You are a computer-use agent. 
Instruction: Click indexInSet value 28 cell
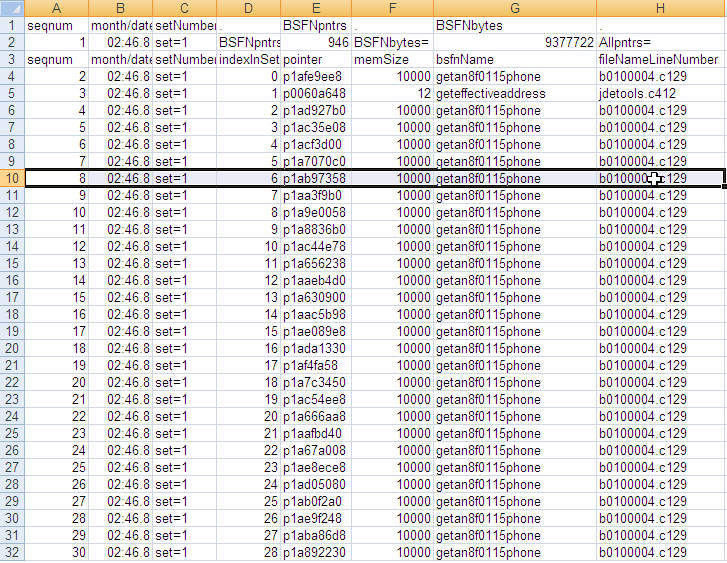point(249,553)
